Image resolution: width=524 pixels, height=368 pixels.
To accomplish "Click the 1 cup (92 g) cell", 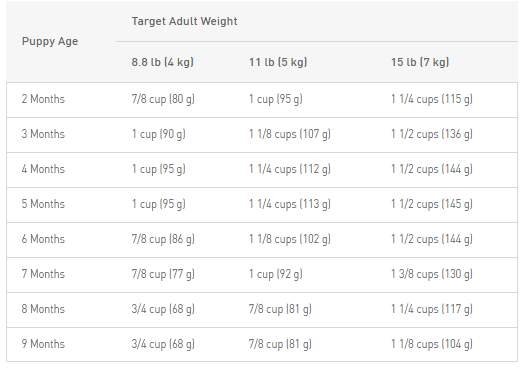I will (276, 274).
